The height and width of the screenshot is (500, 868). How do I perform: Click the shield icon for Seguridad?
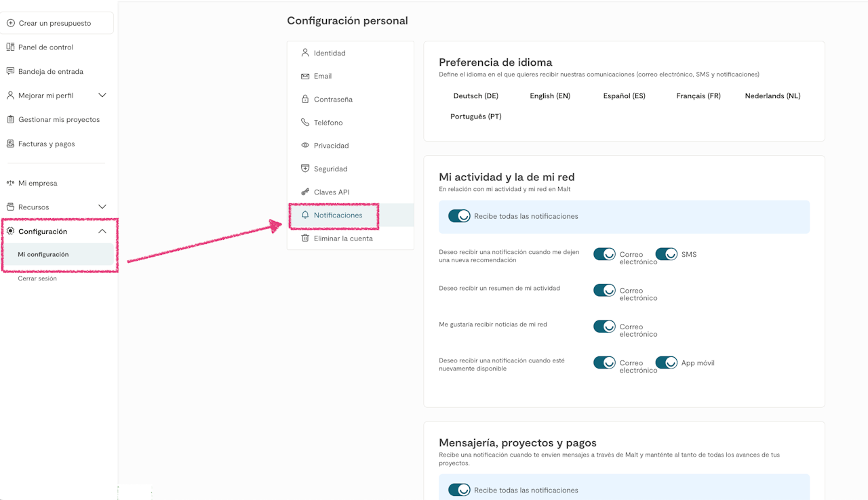305,169
